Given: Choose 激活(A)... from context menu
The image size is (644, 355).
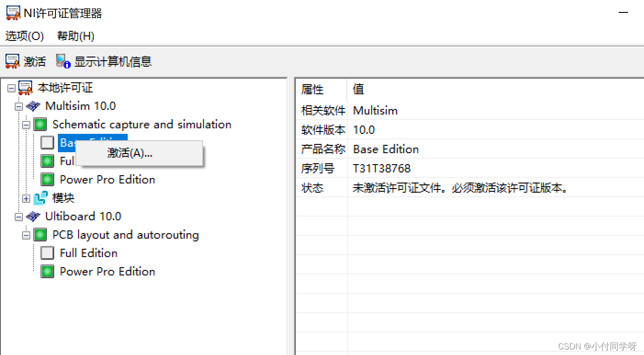Looking at the screenshot, I should (139, 153).
